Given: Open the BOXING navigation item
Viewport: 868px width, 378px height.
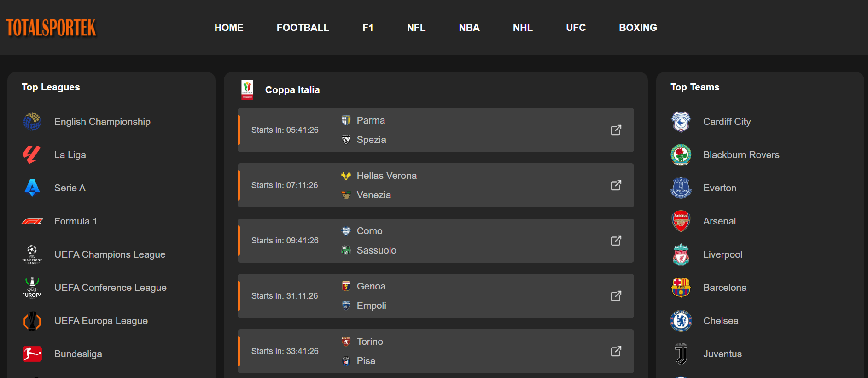Looking at the screenshot, I should pos(637,28).
